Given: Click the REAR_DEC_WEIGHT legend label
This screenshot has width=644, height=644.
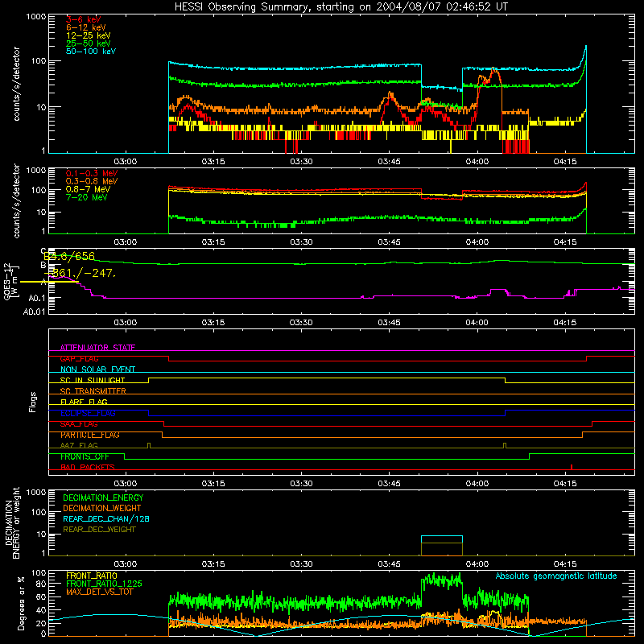Looking at the screenshot, I should [99, 530].
